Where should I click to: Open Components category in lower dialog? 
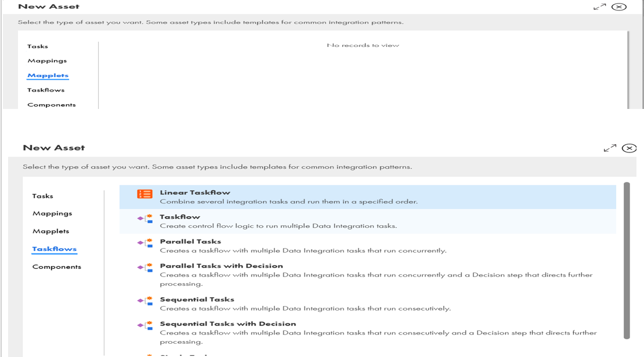pos(57,267)
